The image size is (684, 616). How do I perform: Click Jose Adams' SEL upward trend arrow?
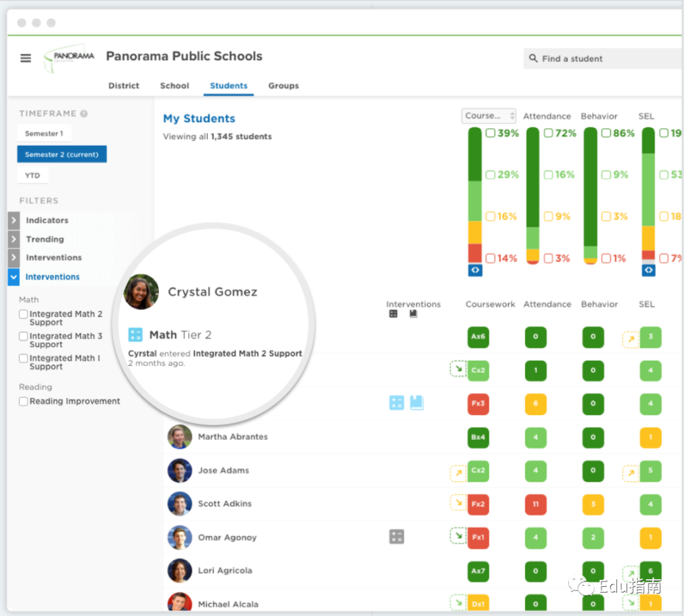coord(630,472)
